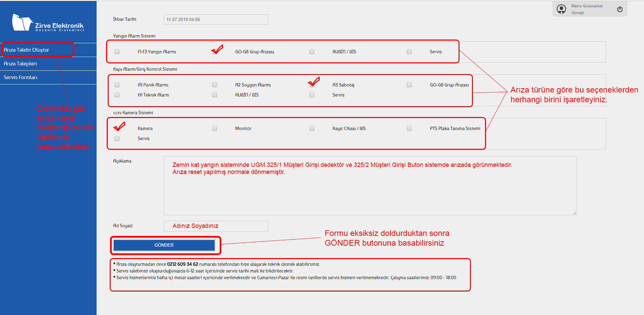Check the Kamera checkbox
Screen dimensions: 644x315
point(117,128)
